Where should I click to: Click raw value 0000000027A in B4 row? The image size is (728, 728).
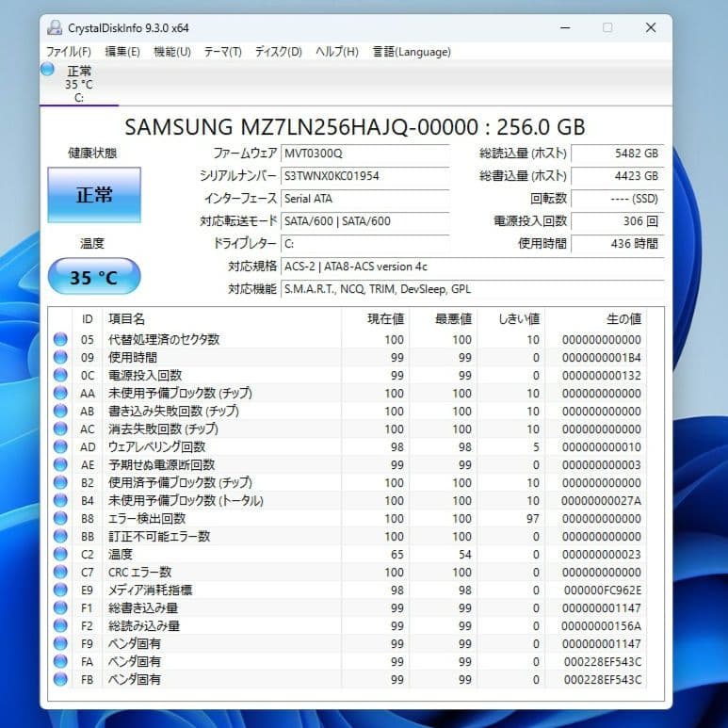[601, 500]
